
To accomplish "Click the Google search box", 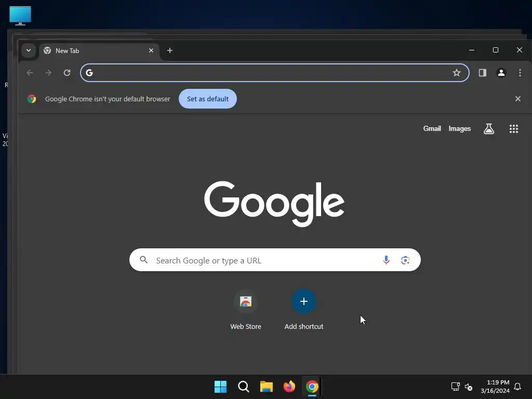I will [275, 260].
